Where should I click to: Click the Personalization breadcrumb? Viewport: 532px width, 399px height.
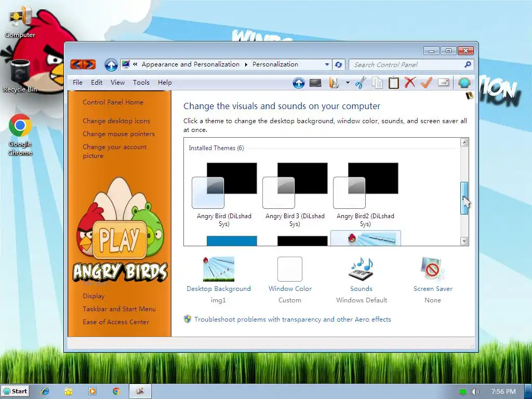pyautogui.click(x=275, y=64)
